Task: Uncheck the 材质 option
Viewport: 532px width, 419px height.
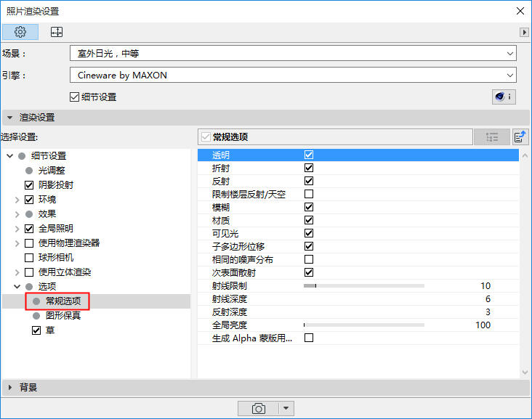Action: (309, 220)
